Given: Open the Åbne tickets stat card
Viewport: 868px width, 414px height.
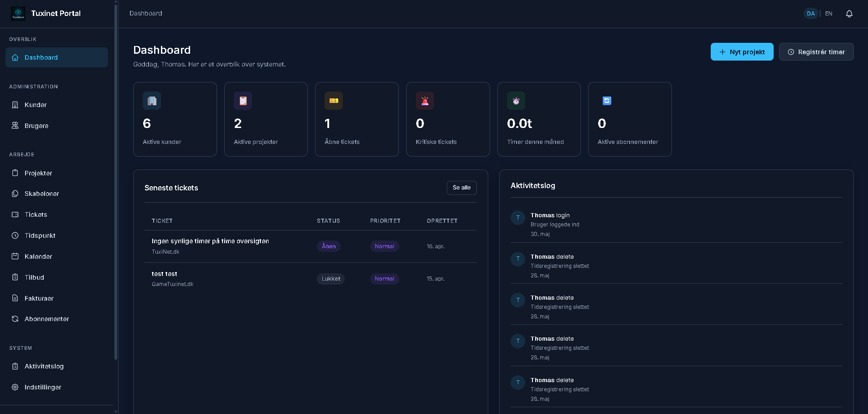Looking at the screenshot, I should click(x=357, y=119).
